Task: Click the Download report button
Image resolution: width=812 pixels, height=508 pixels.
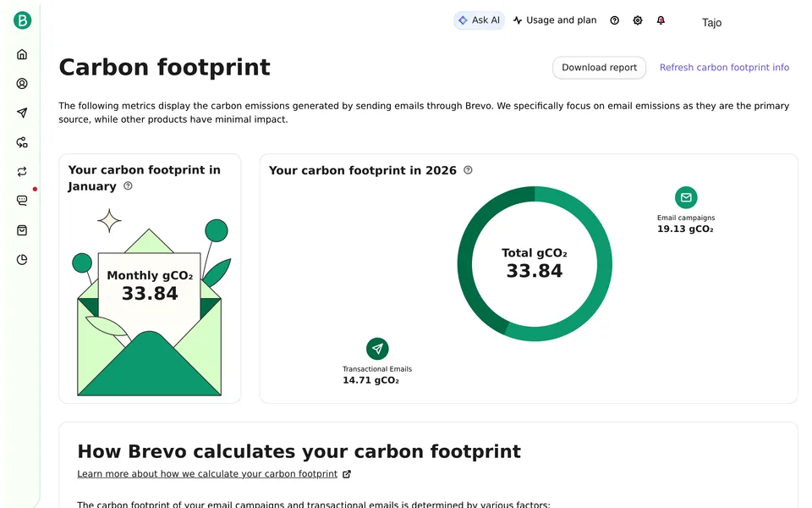Action: [x=599, y=68]
